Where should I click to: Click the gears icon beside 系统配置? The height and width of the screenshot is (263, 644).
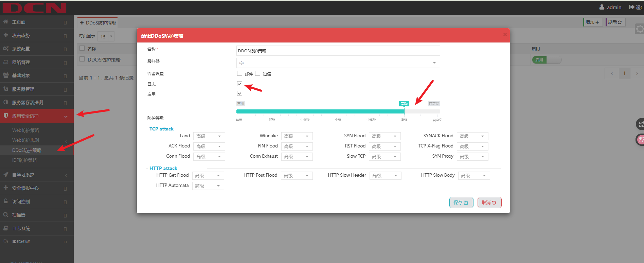(x=6, y=49)
